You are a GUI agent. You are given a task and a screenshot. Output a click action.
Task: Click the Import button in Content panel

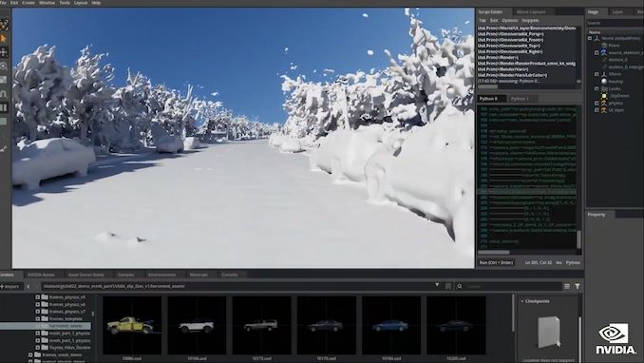[x=9, y=286]
